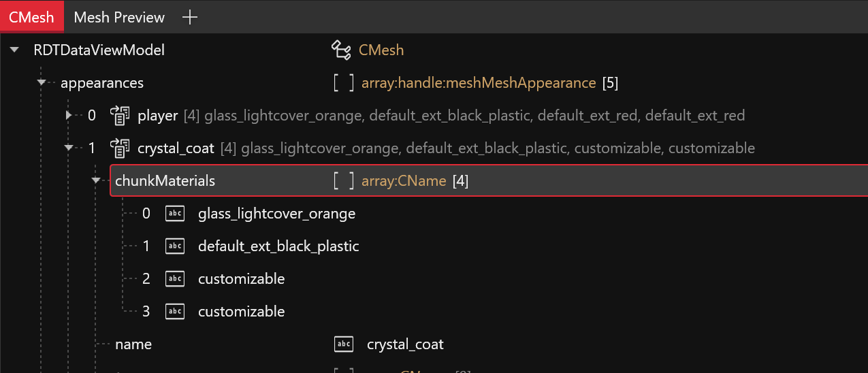Select the CMesh tab
868x373 pixels.
(31, 17)
